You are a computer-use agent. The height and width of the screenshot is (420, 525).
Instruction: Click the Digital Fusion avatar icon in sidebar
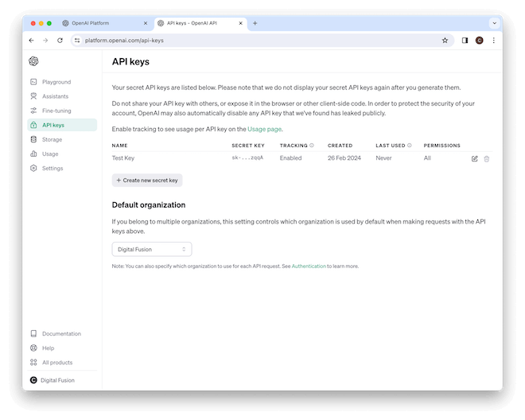click(33, 380)
